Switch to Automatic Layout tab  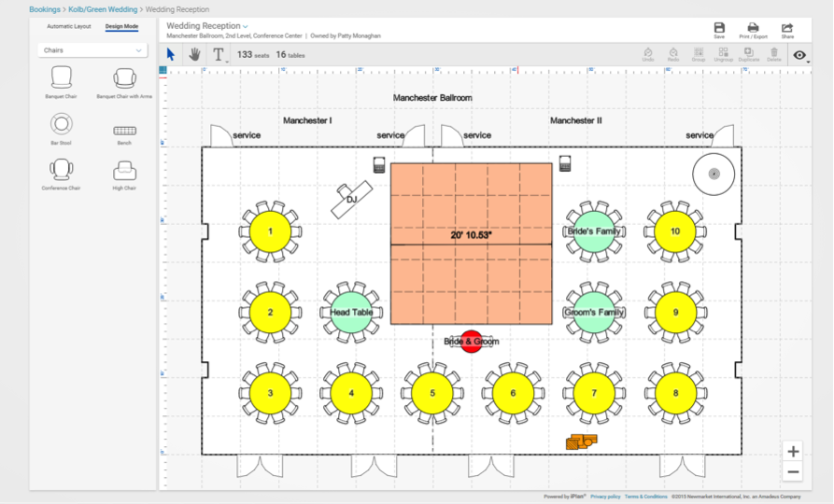[68, 26]
